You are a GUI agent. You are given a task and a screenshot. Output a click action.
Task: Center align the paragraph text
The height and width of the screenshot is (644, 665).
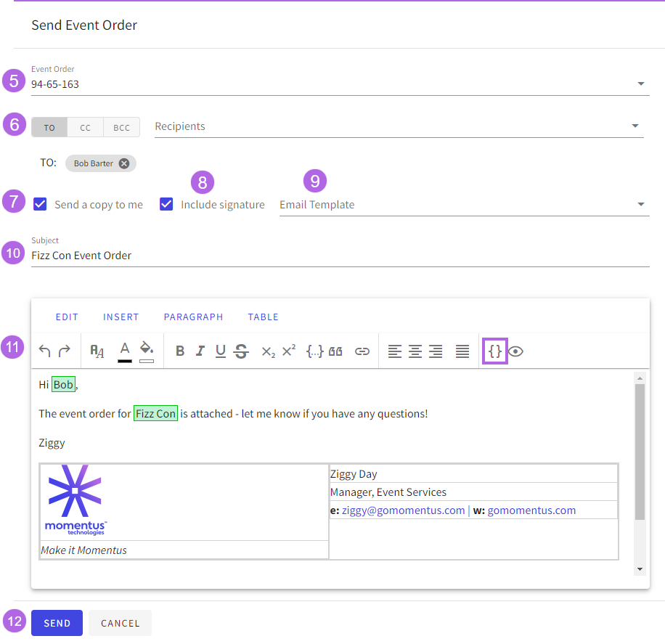point(415,351)
